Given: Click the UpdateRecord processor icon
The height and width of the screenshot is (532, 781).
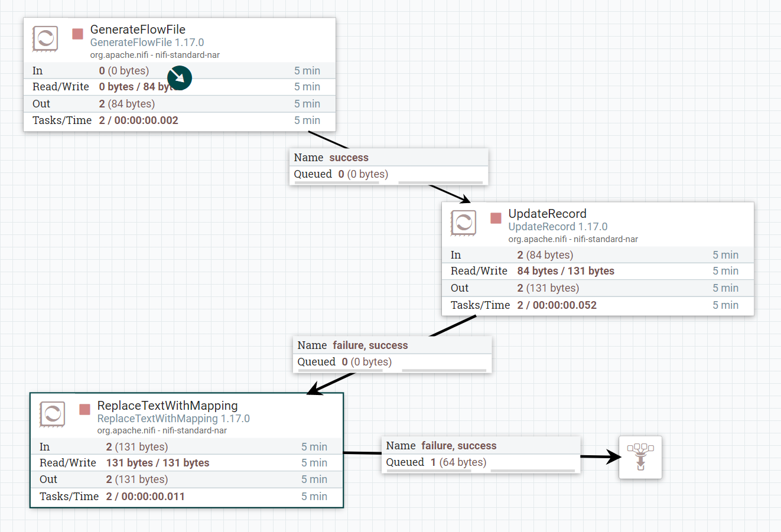Looking at the screenshot, I should coord(463,223).
